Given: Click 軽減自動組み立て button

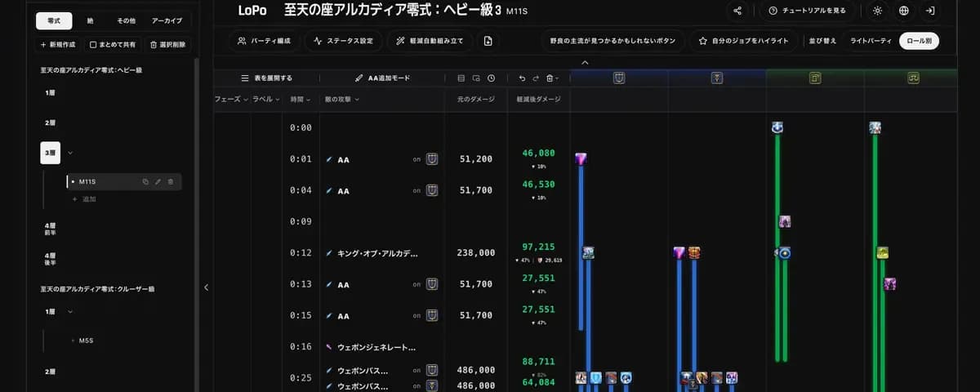Looking at the screenshot, I should [x=430, y=41].
